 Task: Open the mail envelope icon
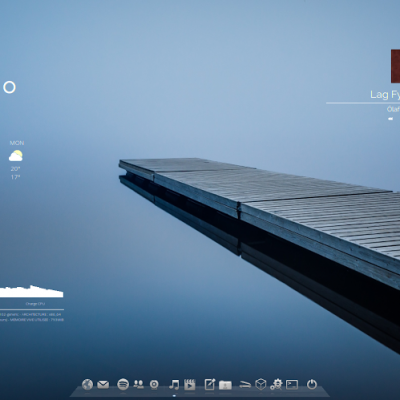[x=103, y=385]
